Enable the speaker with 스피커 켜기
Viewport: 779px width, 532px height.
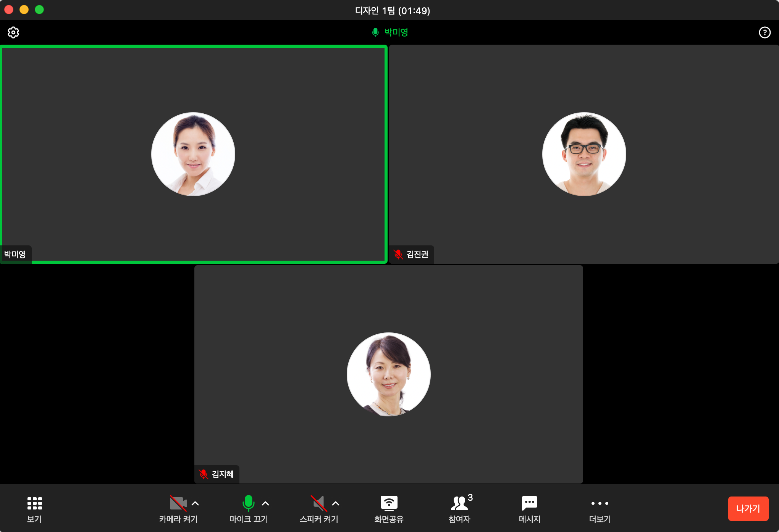click(318, 503)
